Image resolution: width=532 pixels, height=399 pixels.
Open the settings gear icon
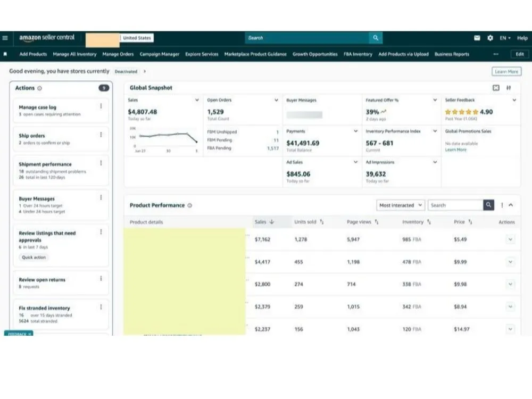(x=491, y=38)
